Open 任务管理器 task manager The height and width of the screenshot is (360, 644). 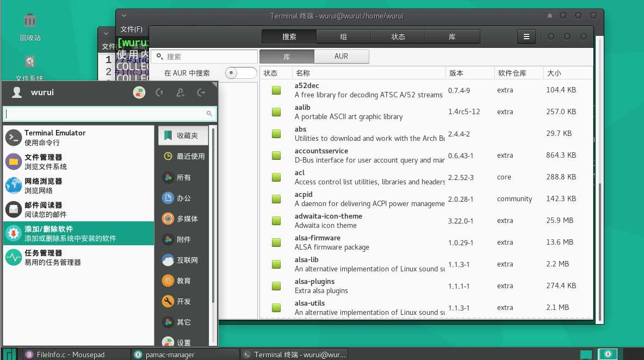[x=78, y=257]
